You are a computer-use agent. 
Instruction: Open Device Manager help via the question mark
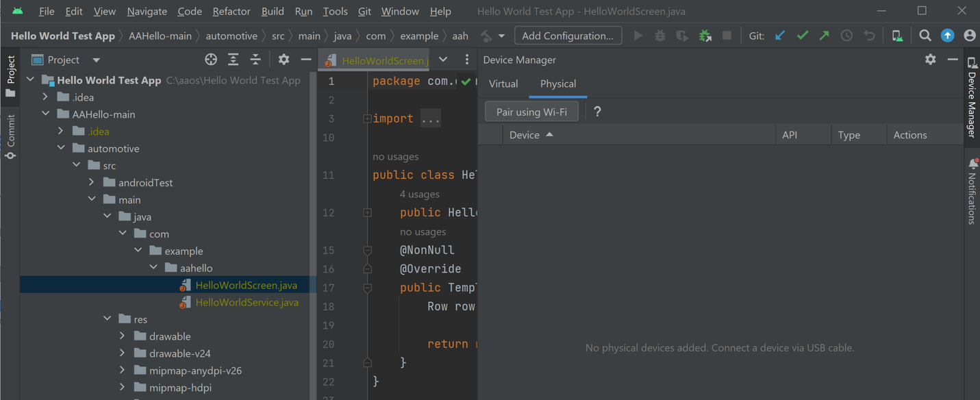596,111
